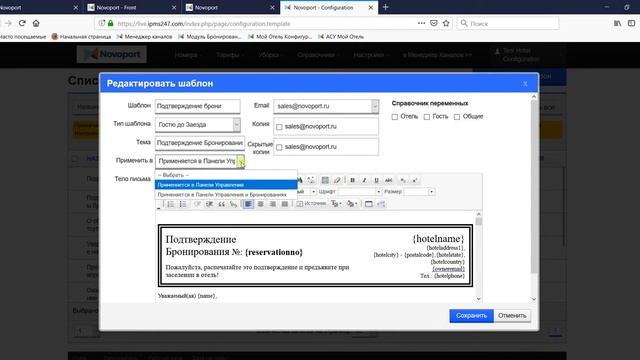Select Применяется в Панели Управления option

tap(226, 184)
